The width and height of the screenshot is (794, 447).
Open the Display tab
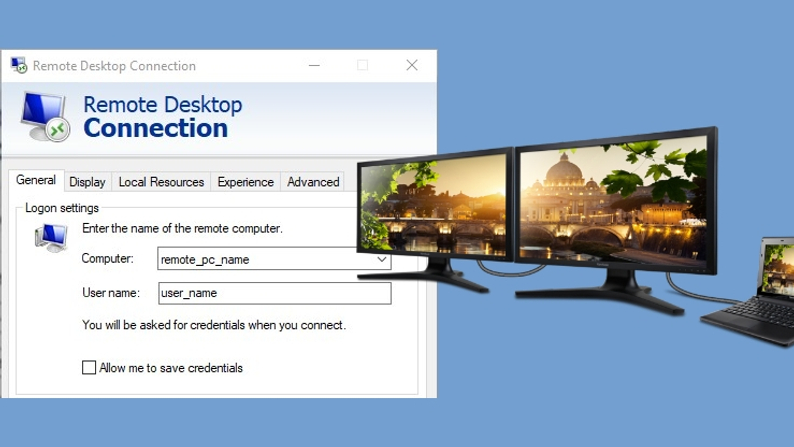pos(87,182)
